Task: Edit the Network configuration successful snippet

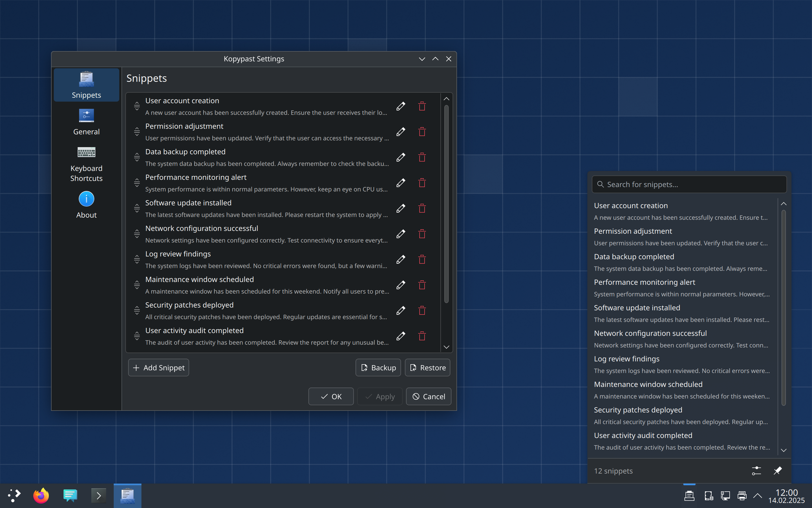Action: pyautogui.click(x=401, y=234)
